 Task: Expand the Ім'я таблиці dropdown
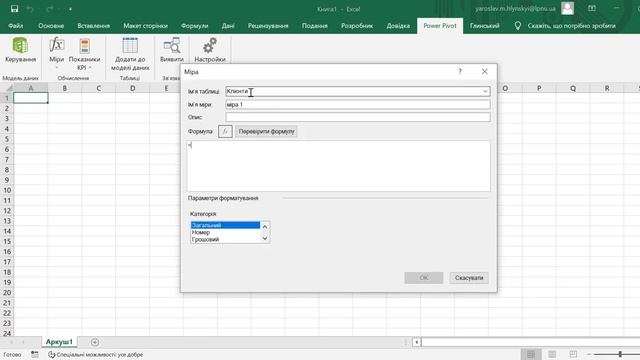tap(485, 91)
